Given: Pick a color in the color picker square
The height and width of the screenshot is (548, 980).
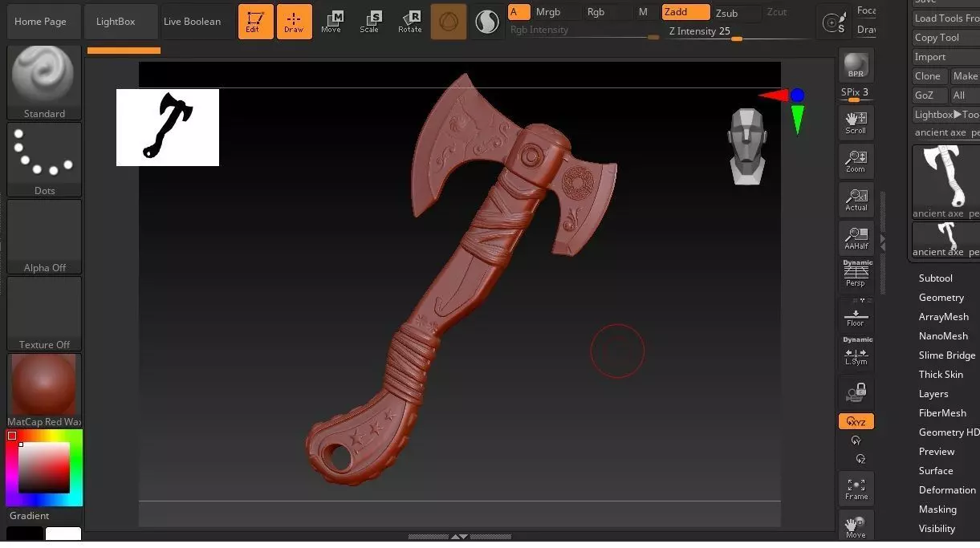Looking at the screenshot, I should point(44,468).
